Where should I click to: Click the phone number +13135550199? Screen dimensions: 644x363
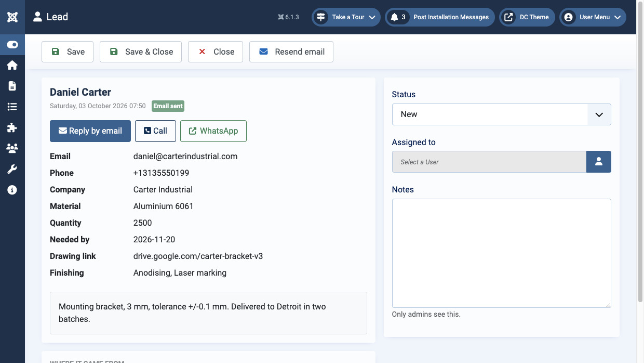tap(162, 173)
